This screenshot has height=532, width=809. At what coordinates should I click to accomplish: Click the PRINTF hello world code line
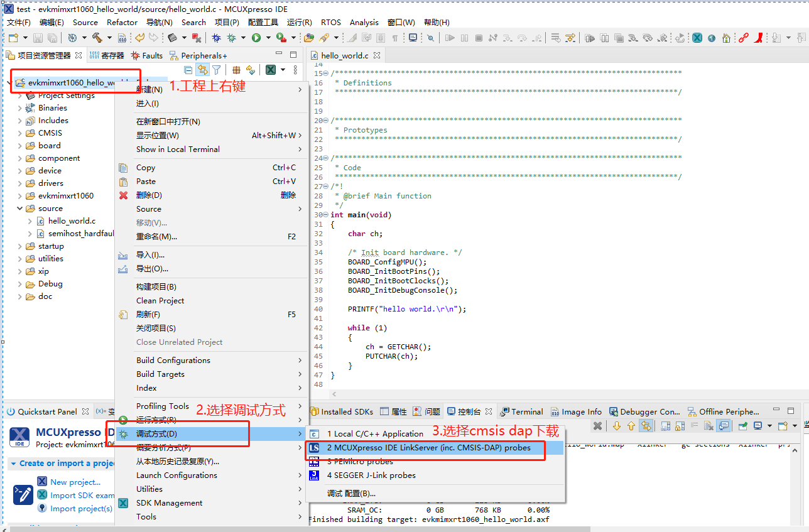point(407,309)
